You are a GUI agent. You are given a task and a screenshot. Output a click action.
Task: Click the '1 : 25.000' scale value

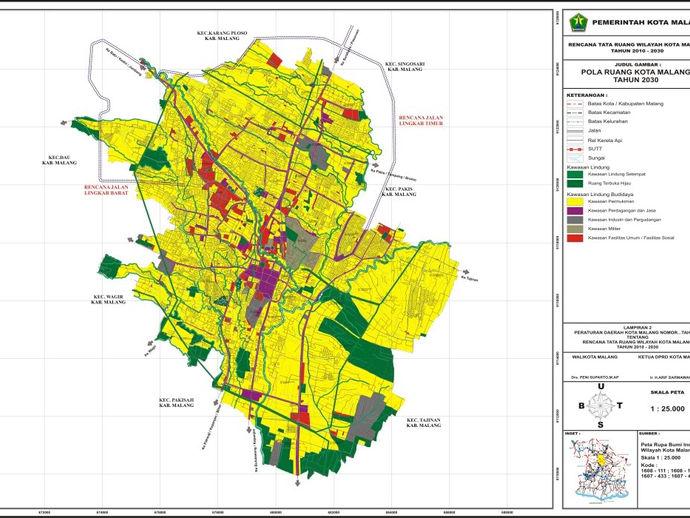[x=668, y=409]
